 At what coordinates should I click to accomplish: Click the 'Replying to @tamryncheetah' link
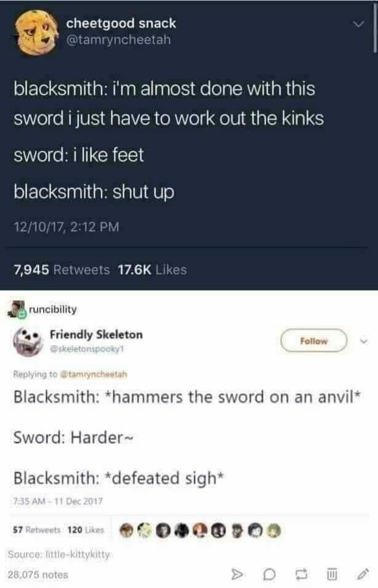click(x=70, y=374)
